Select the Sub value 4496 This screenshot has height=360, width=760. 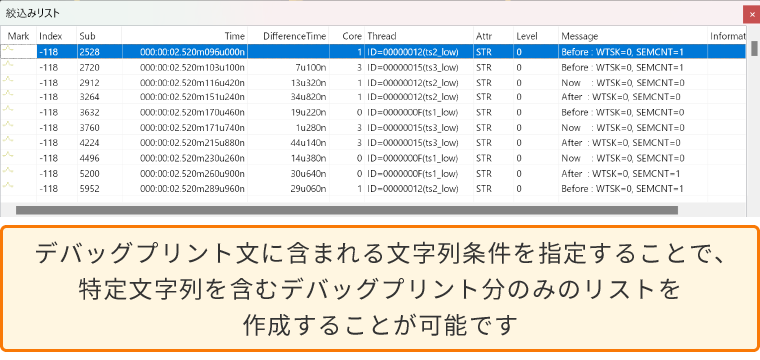coord(90,158)
